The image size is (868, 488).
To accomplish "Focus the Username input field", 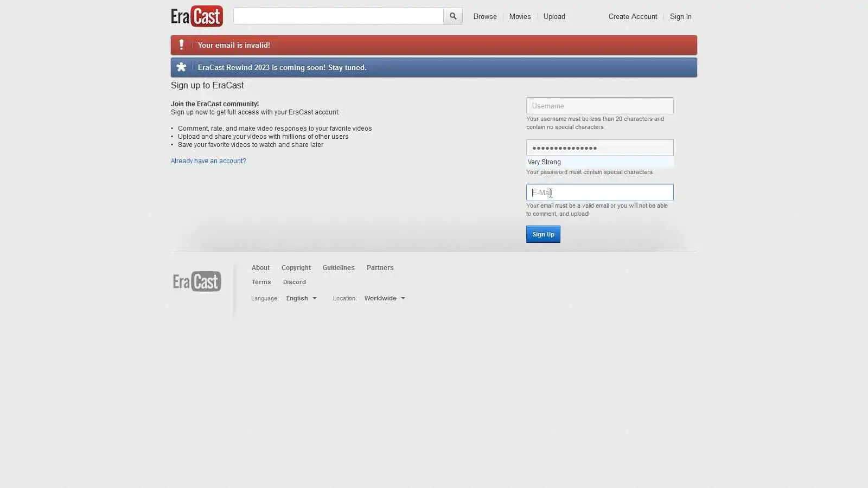I will click(x=600, y=106).
